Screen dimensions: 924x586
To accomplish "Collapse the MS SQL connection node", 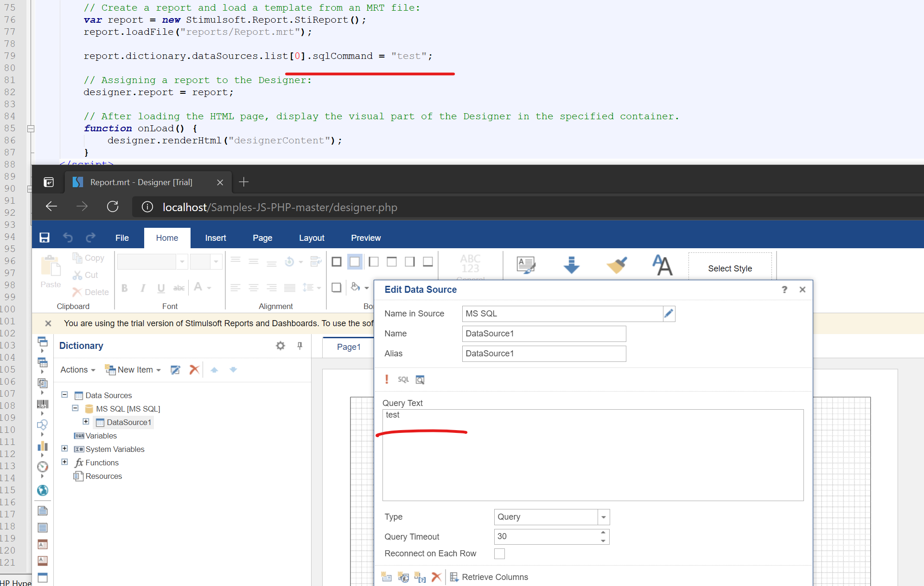I will pos(75,408).
